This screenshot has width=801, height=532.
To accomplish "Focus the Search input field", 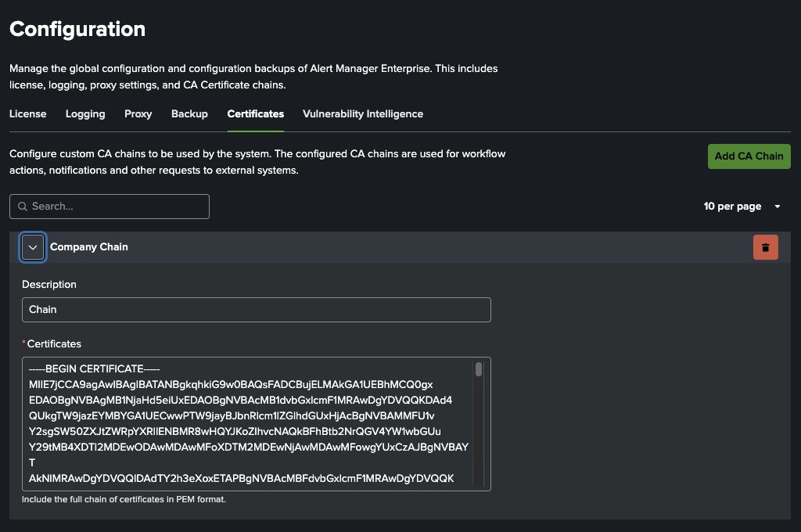I will pos(117,207).
